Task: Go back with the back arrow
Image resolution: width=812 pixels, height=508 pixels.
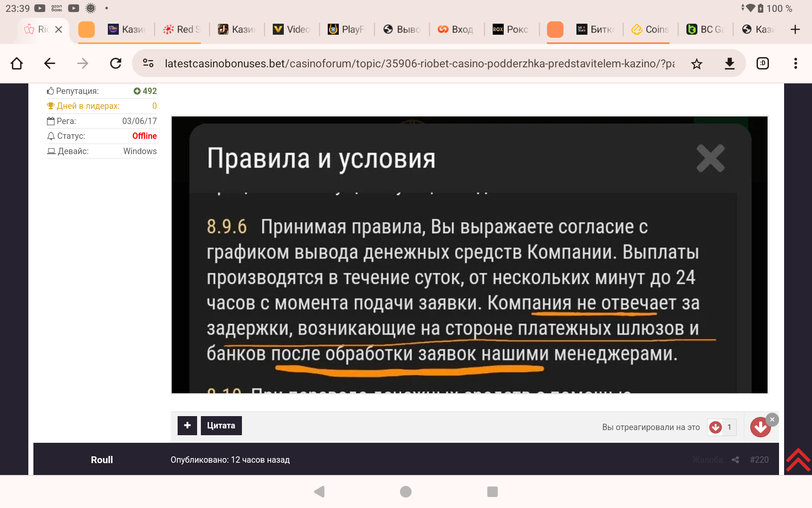Action: pyautogui.click(x=49, y=63)
